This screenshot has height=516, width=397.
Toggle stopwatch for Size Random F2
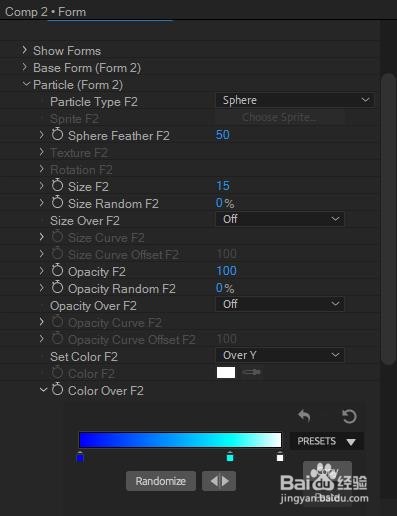pos(57,203)
